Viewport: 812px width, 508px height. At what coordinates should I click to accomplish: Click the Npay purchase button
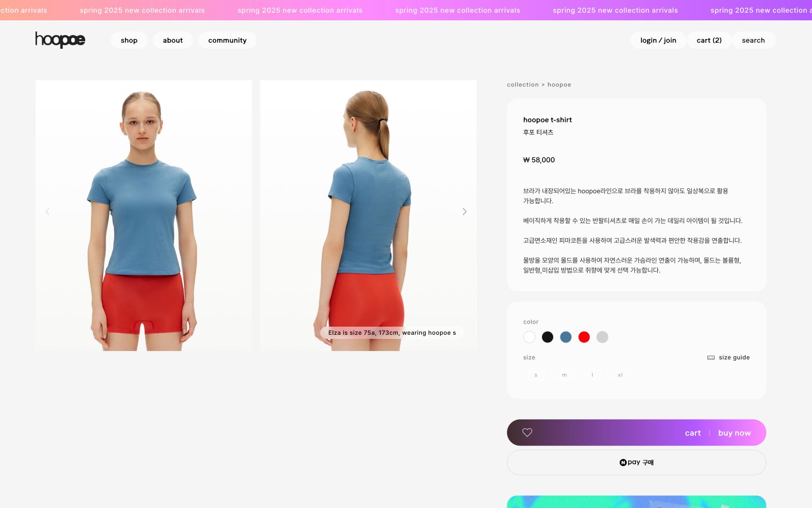[x=636, y=462]
